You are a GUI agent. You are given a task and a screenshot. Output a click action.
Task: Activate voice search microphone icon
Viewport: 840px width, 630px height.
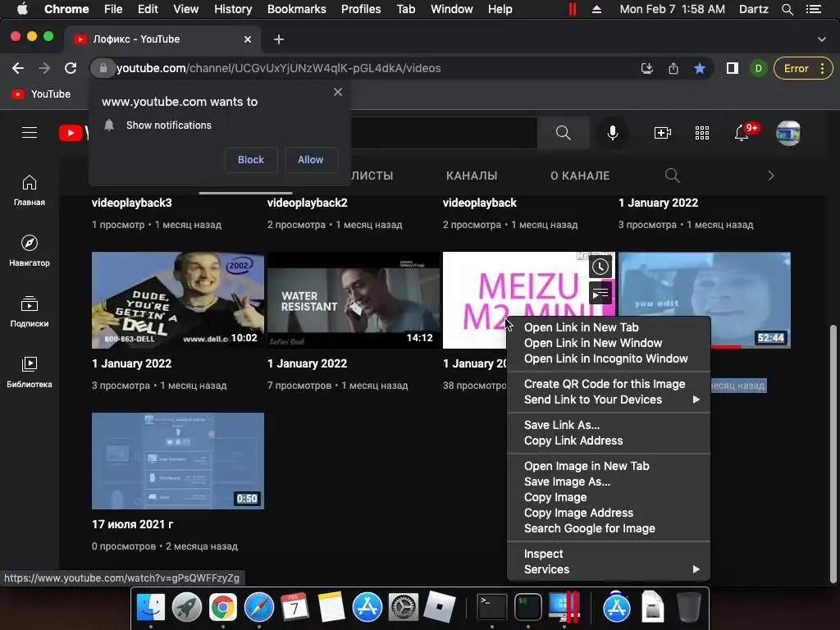tap(612, 132)
